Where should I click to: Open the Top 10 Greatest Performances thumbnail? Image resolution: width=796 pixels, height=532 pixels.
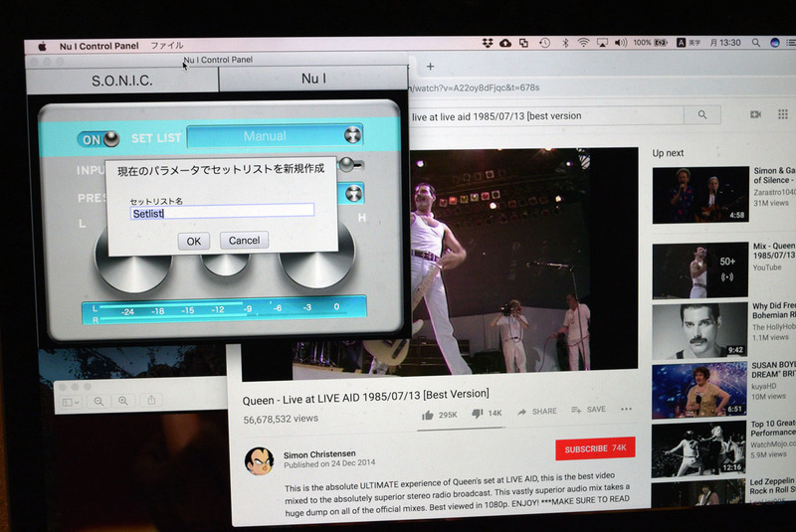(698, 449)
